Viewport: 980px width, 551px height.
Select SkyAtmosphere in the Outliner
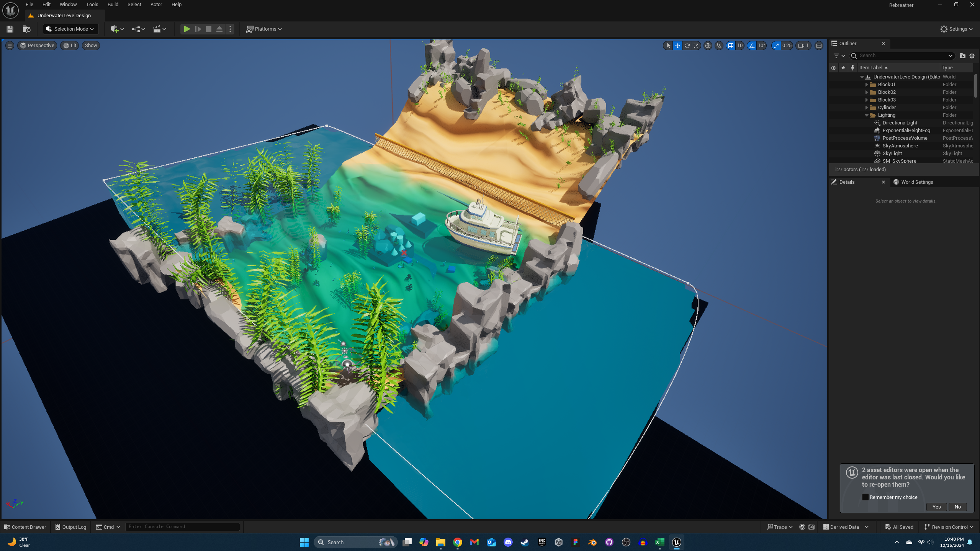point(900,146)
